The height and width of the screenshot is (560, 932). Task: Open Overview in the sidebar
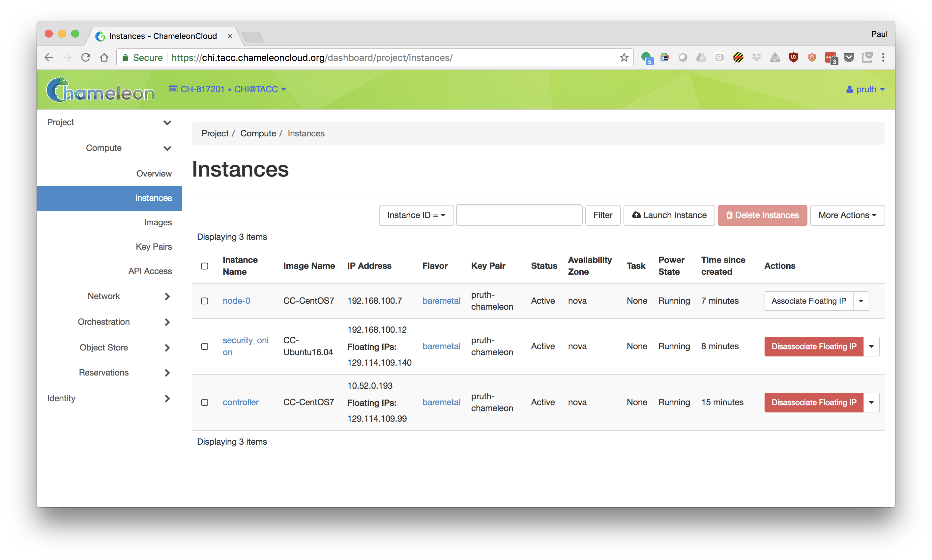[154, 174]
